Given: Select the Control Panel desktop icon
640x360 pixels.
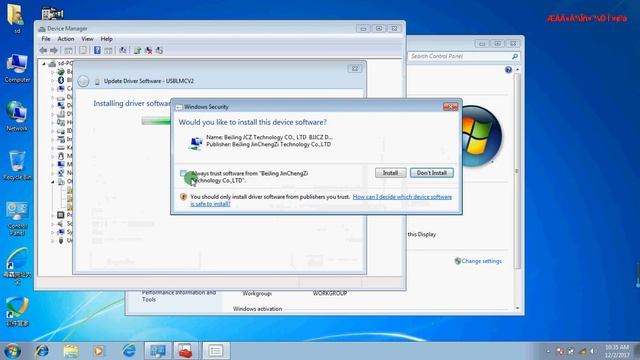Looking at the screenshot, I should [17, 218].
